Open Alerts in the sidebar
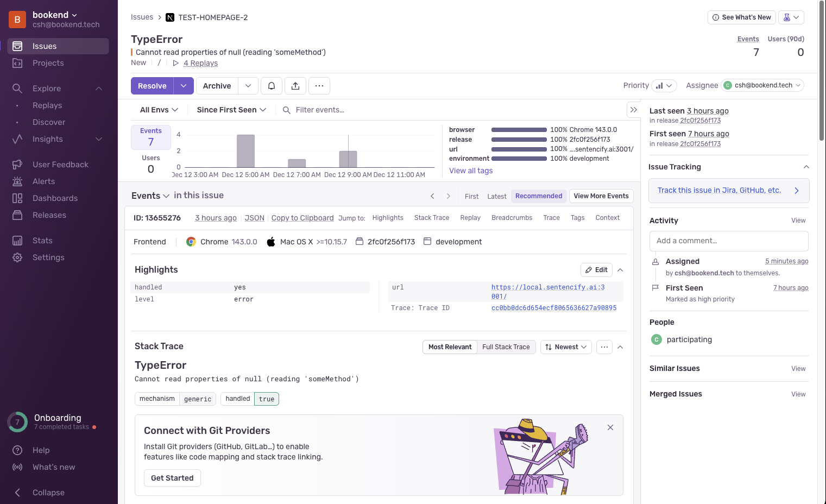Viewport: 826px width, 504px height. (x=43, y=181)
